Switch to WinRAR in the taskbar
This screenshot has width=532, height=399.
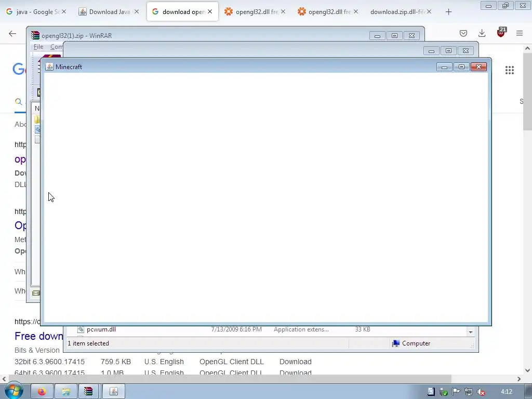pyautogui.click(x=88, y=392)
